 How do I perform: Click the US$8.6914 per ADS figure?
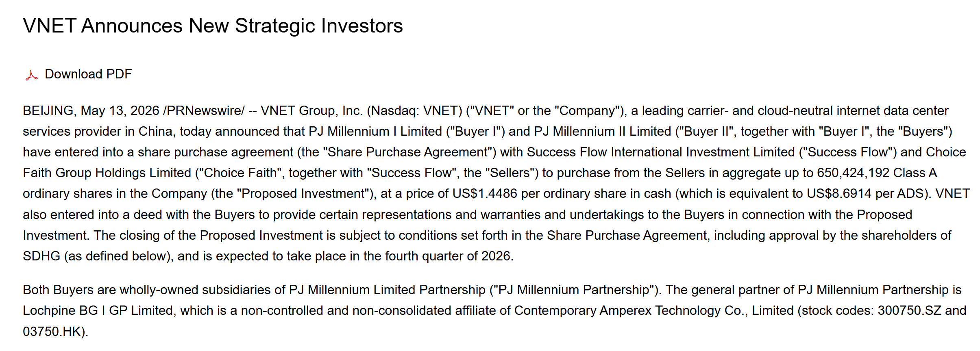(x=839, y=194)
